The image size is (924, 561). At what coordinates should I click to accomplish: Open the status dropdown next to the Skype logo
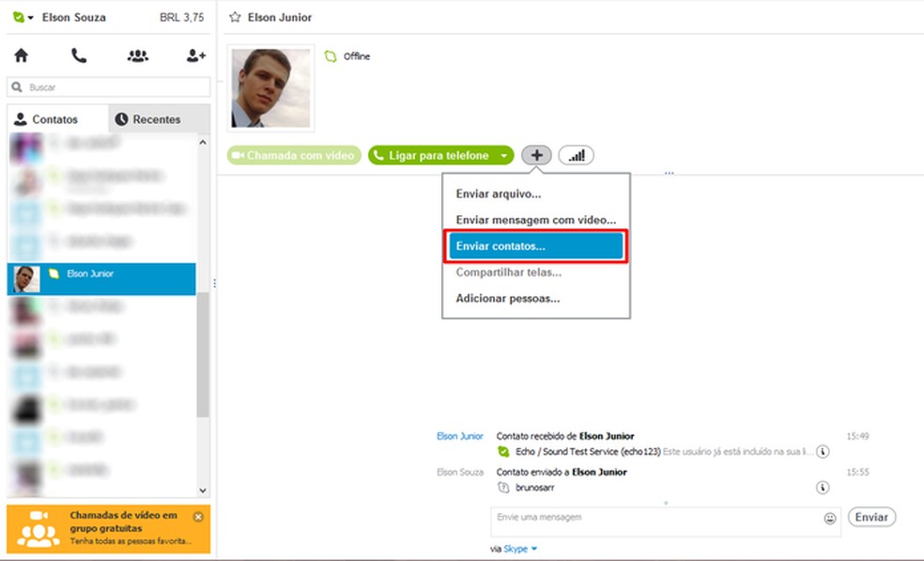pos(28,16)
